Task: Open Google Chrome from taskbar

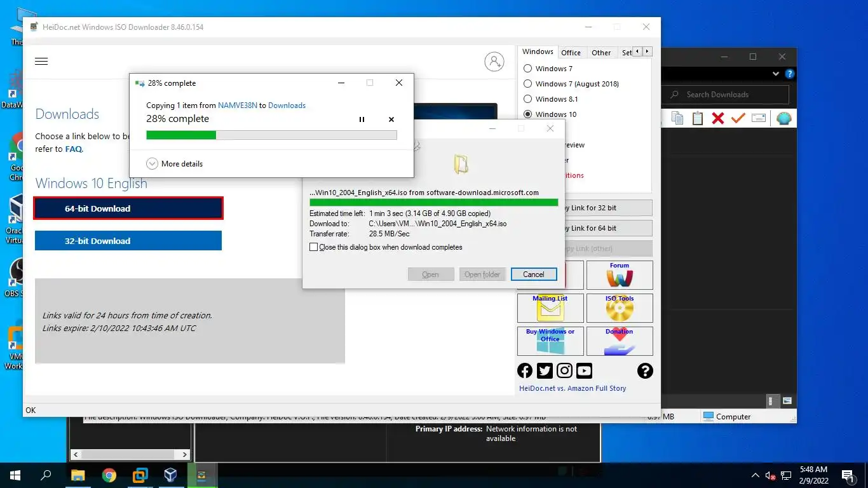Action: 109,475
